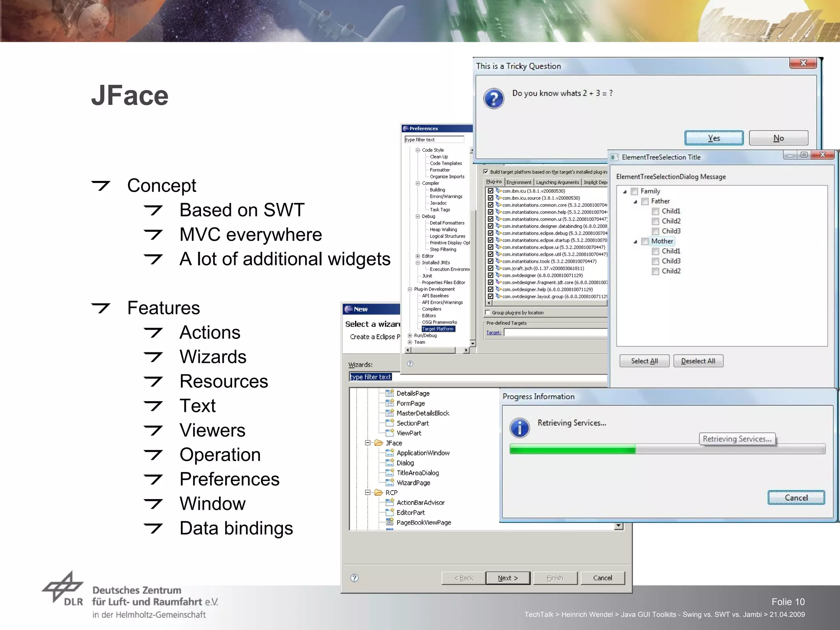Select Target Platform in Preferences tree
This screenshot has width=840, height=630.
438,329
